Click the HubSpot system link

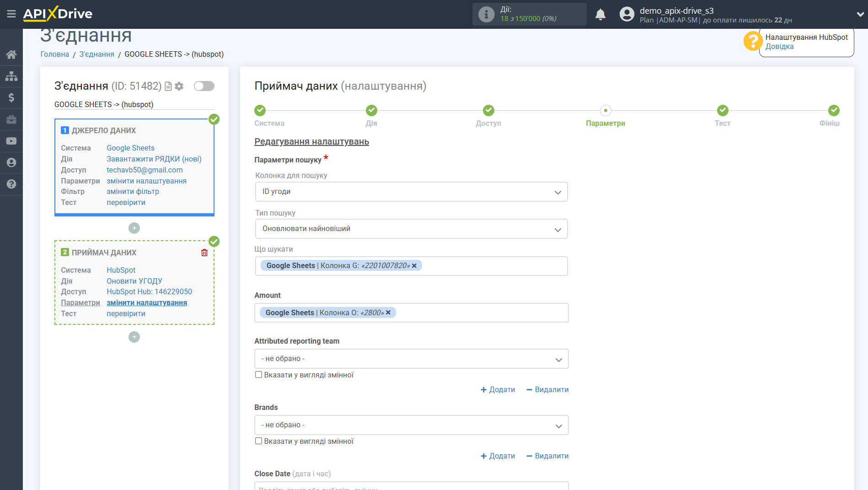(x=121, y=270)
